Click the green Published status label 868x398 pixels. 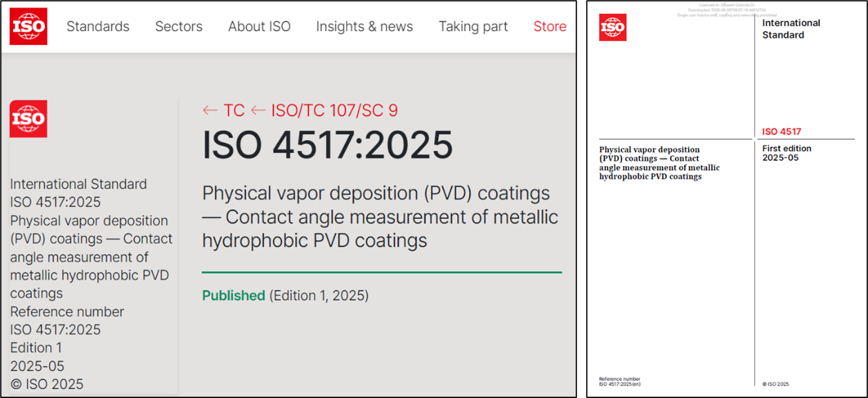click(233, 295)
